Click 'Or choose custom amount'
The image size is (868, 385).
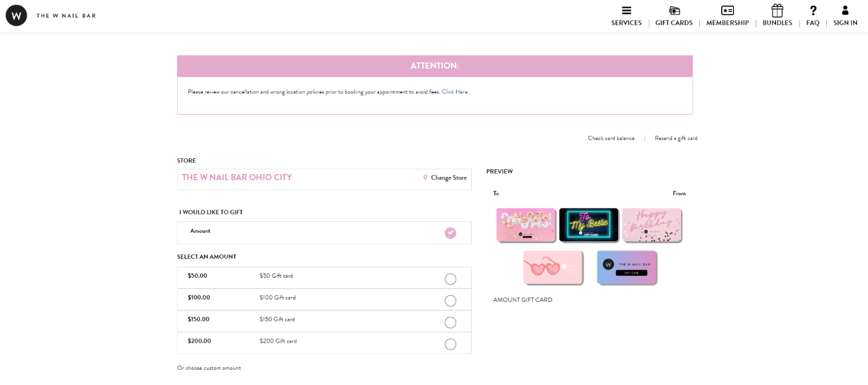coord(209,368)
